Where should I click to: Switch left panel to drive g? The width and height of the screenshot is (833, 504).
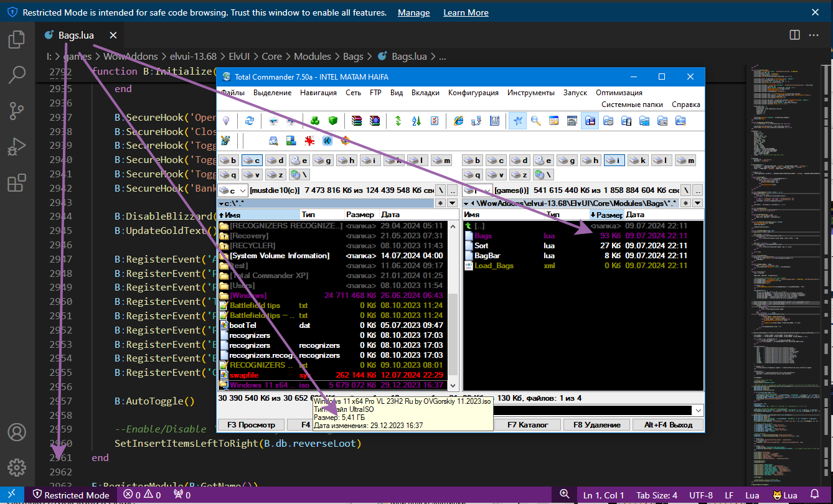323,161
